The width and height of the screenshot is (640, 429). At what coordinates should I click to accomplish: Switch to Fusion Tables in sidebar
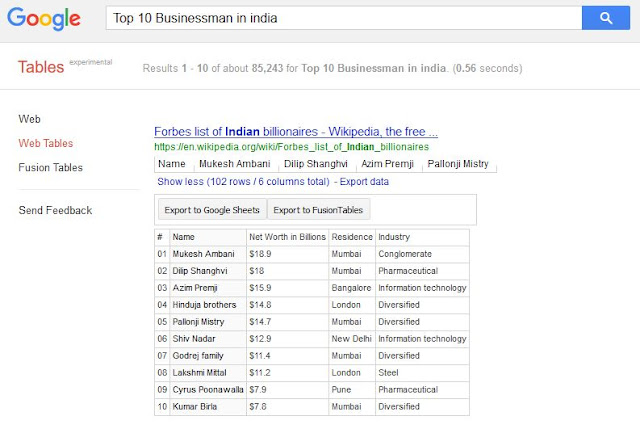pos(51,167)
